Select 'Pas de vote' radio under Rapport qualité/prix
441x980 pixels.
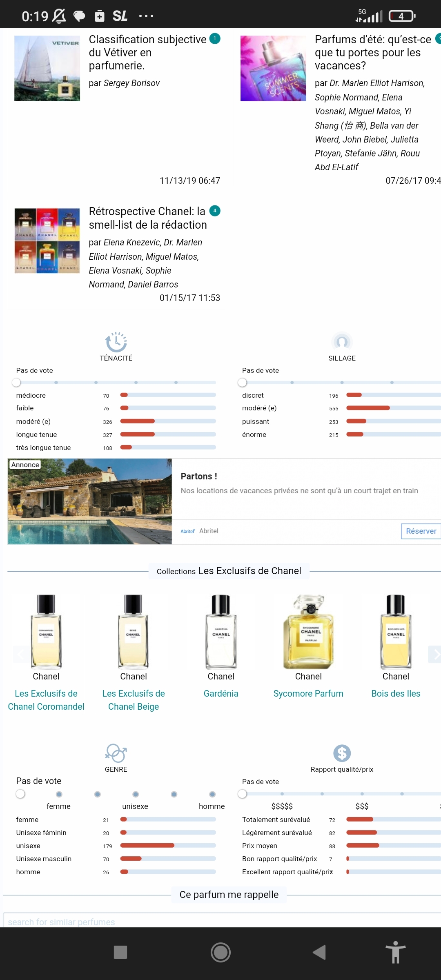(242, 794)
